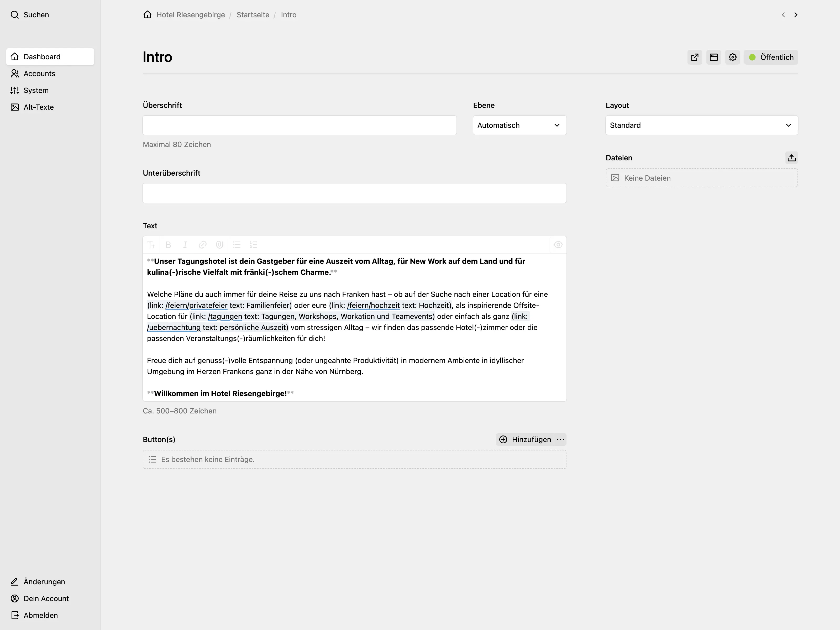Image resolution: width=840 pixels, height=630 pixels.
Task: Click Hotel Riesengebirge breadcrumb link
Action: pyautogui.click(x=191, y=15)
